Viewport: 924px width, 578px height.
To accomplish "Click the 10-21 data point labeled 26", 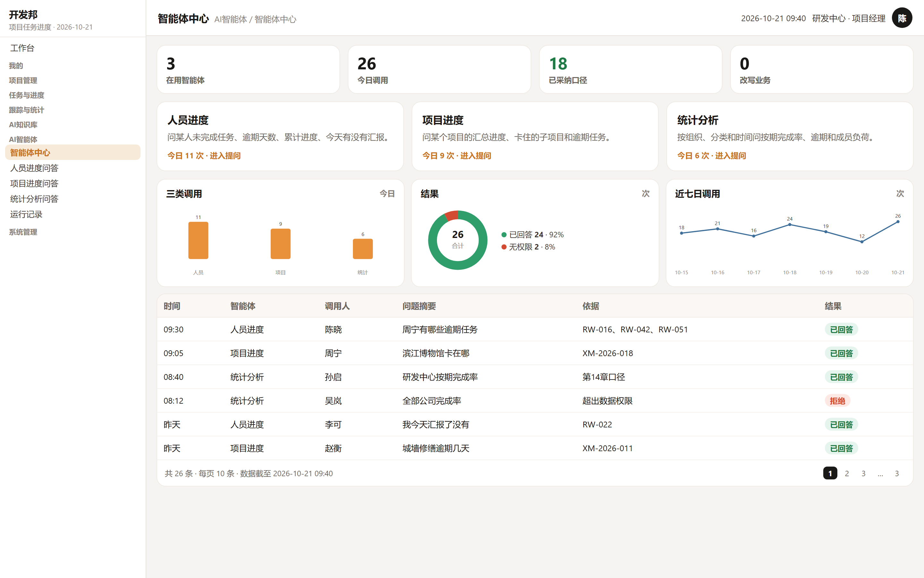I will (898, 222).
